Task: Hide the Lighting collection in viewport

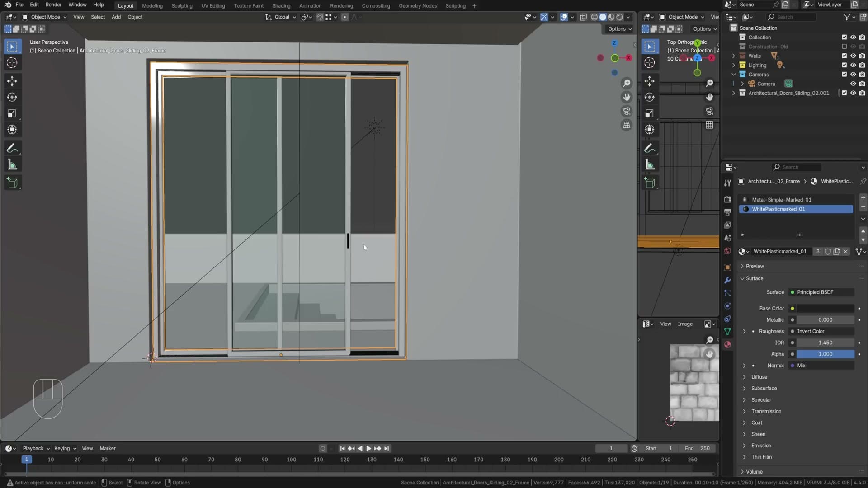Action: 853,65
